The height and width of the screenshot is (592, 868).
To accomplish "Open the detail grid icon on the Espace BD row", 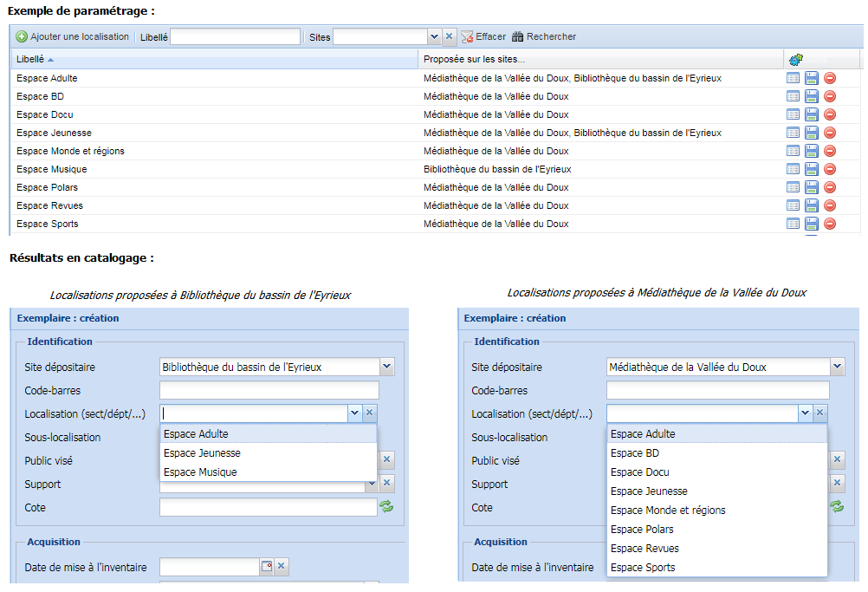I will coord(793,96).
